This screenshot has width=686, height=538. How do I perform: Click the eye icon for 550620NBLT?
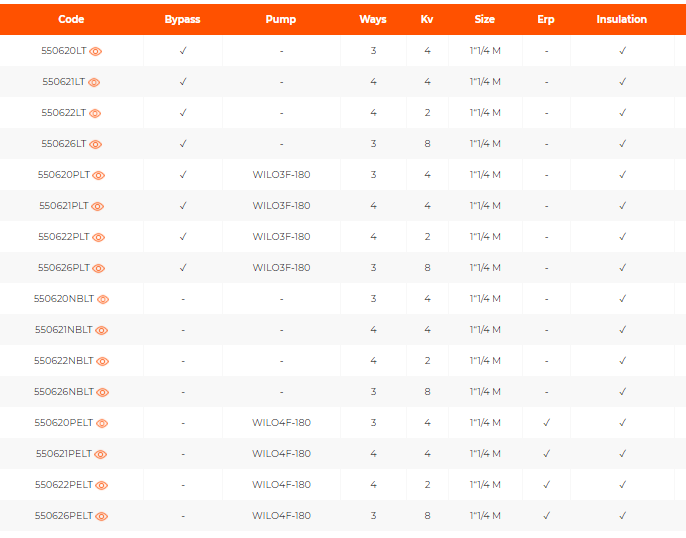click(x=103, y=299)
